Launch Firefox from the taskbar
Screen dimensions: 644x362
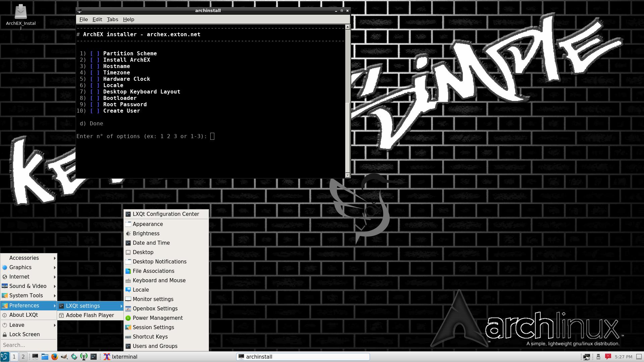point(54,357)
